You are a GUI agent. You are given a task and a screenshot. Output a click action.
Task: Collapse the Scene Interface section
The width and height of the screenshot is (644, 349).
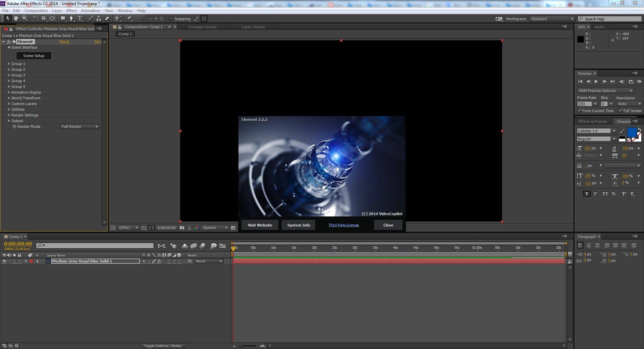coord(9,47)
